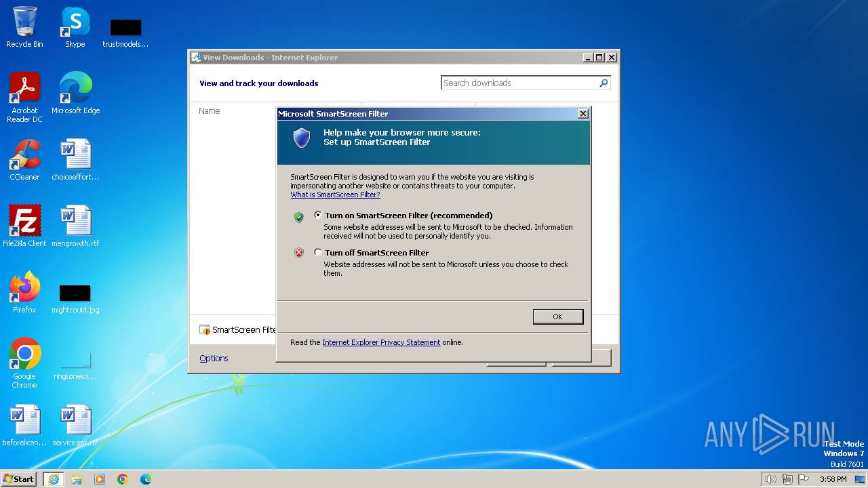Click the Name column header

pos(210,110)
